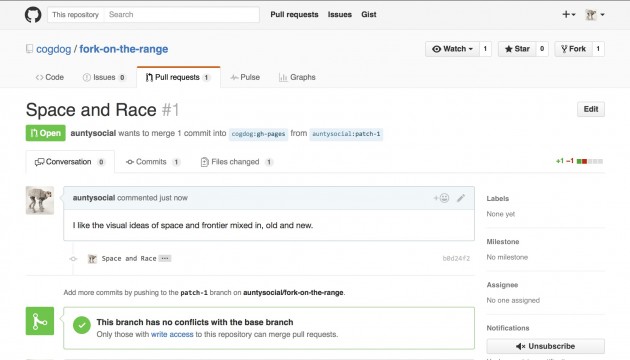Open the plus create-new dropdown
This screenshot has height=360, width=630.
point(569,14)
